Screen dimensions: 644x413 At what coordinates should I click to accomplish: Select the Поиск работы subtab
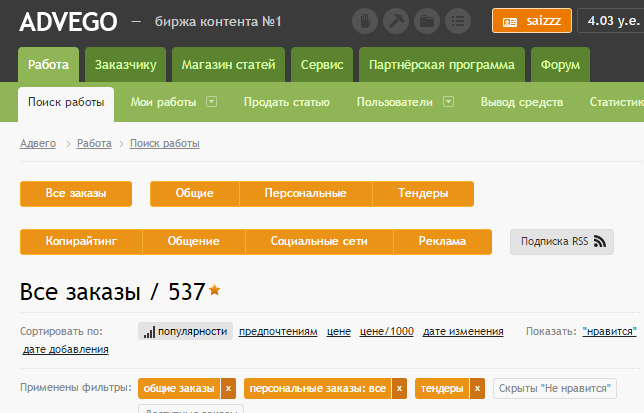[x=66, y=102]
